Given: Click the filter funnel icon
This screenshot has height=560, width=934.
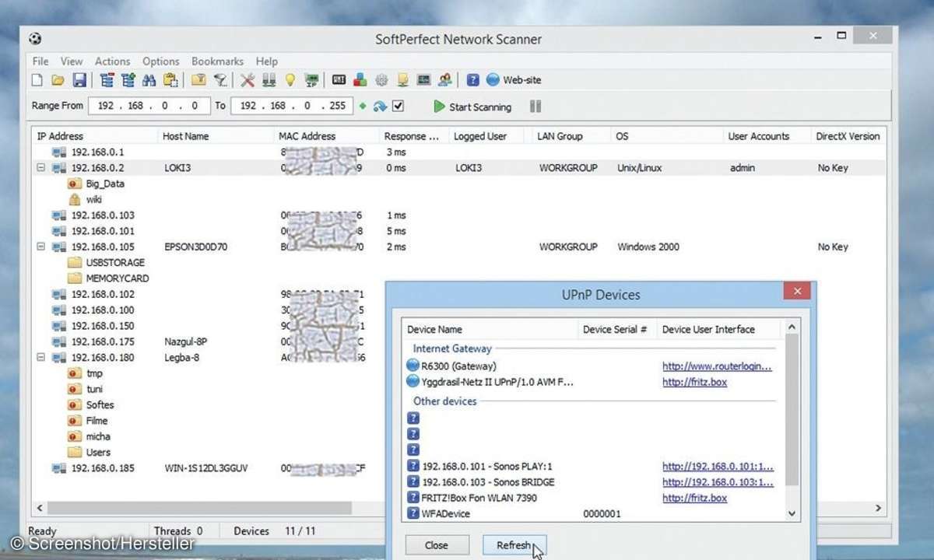Looking at the screenshot, I should click(220, 80).
